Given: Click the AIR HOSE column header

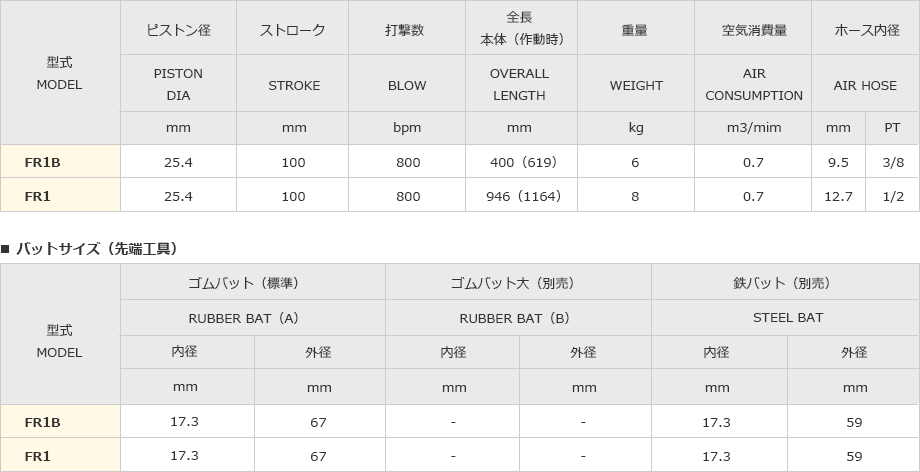Looking at the screenshot, I should pos(865,85).
